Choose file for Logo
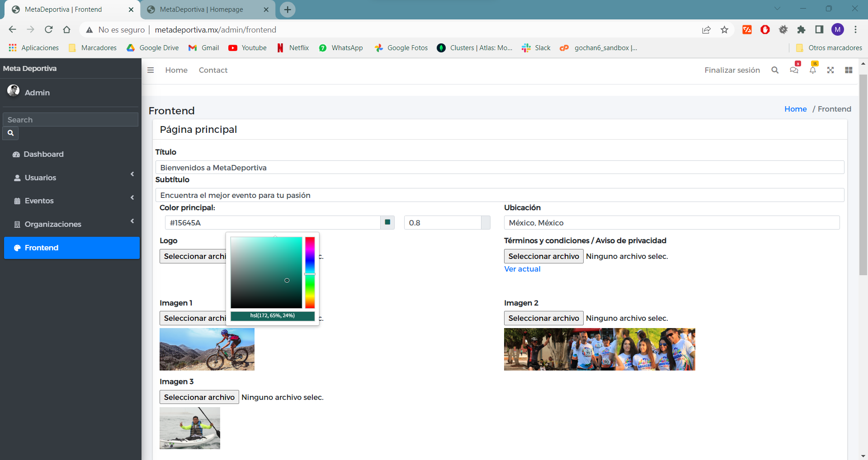The width and height of the screenshot is (868, 460). 193,256
